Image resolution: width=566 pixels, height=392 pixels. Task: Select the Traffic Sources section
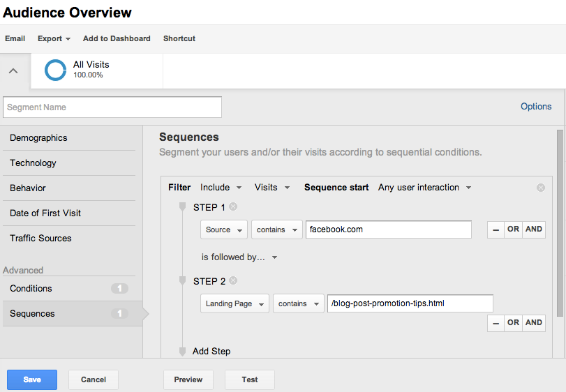pyautogui.click(x=69, y=239)
